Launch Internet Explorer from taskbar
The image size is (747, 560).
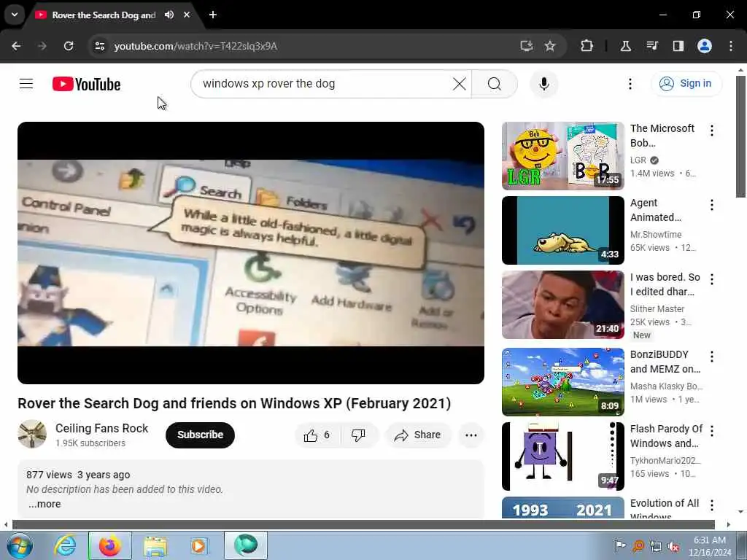(65, 545)
